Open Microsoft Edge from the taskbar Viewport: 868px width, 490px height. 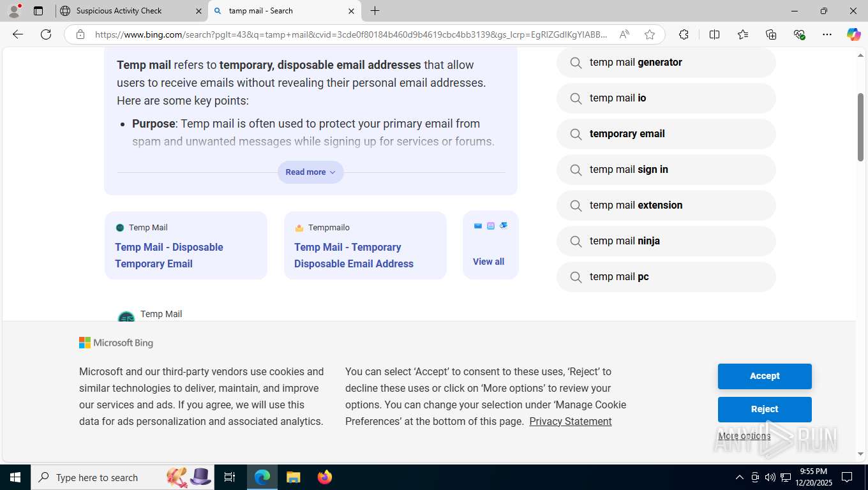(262, 477)
